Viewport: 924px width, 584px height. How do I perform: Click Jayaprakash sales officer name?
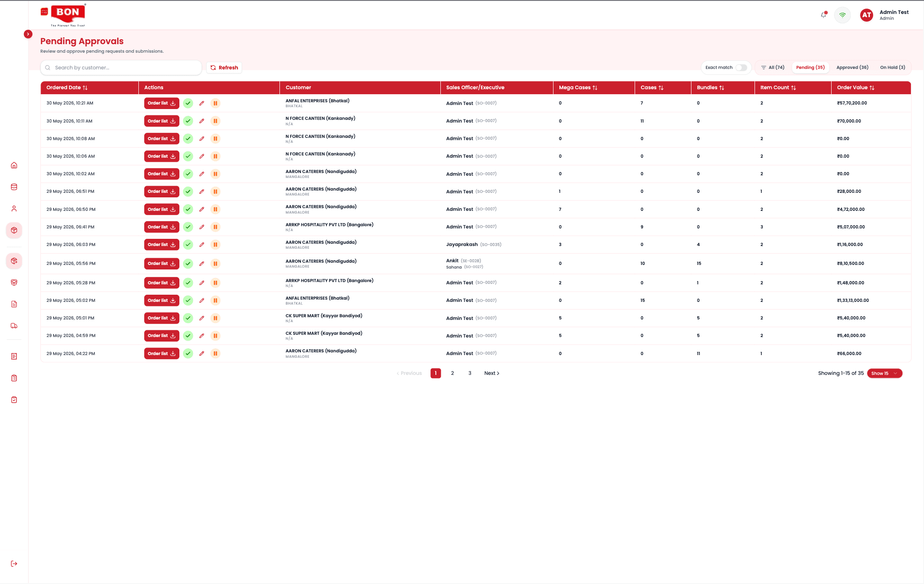pyautogui.click(x=462, y=245)
